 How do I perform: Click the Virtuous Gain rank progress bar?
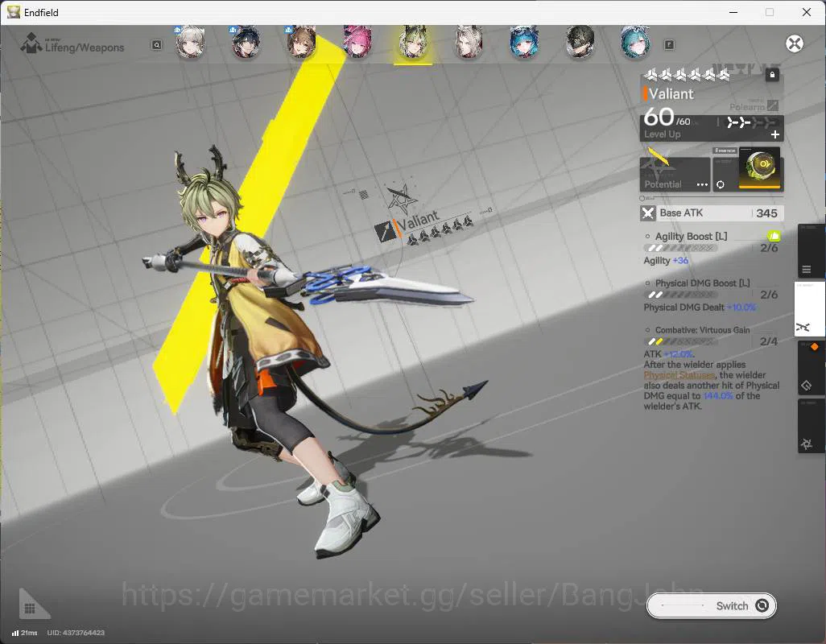click(680, 342)
